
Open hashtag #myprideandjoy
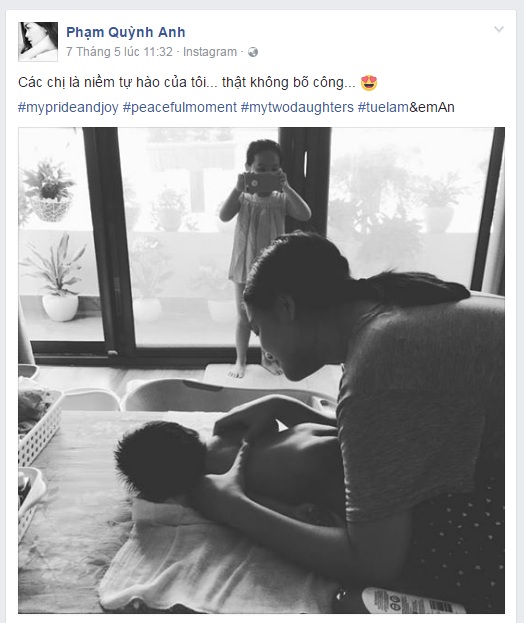[x=68, y=107]
